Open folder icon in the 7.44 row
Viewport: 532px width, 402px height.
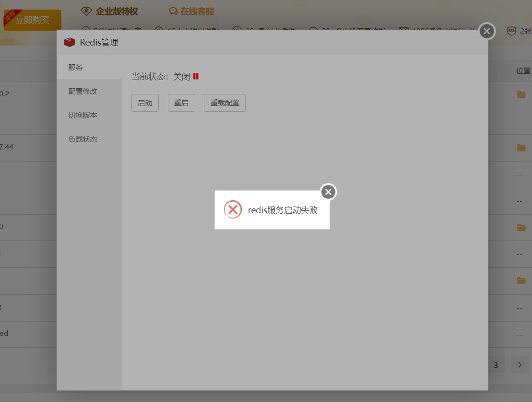521,148
